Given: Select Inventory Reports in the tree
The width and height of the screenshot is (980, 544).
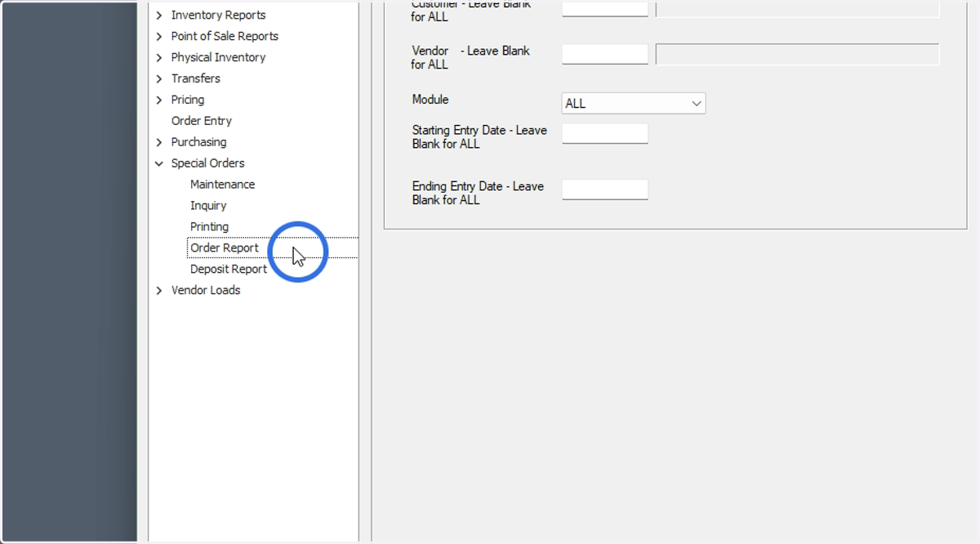Looking at the screenshot, I should [218, 15].
